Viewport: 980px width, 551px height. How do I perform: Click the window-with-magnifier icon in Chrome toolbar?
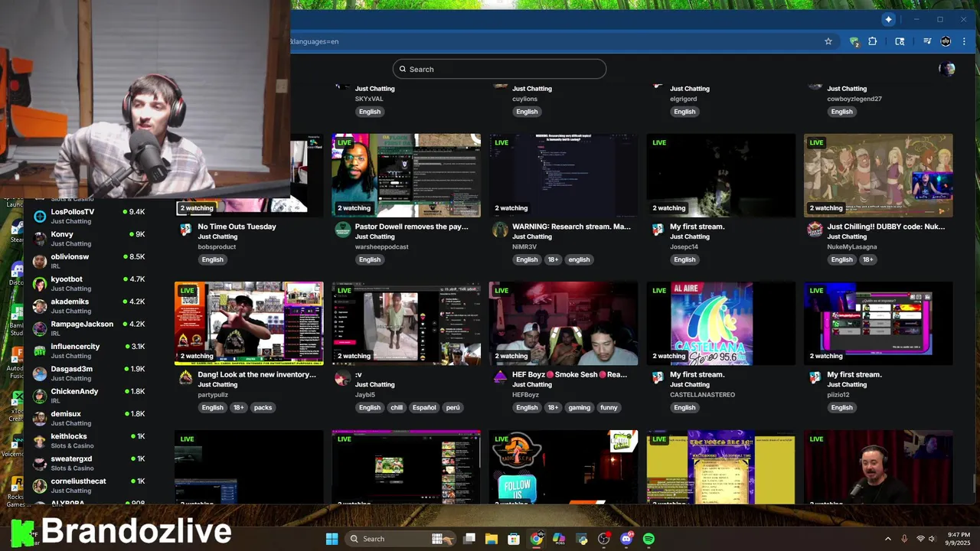pyautogui.click(x=900, y=41)
